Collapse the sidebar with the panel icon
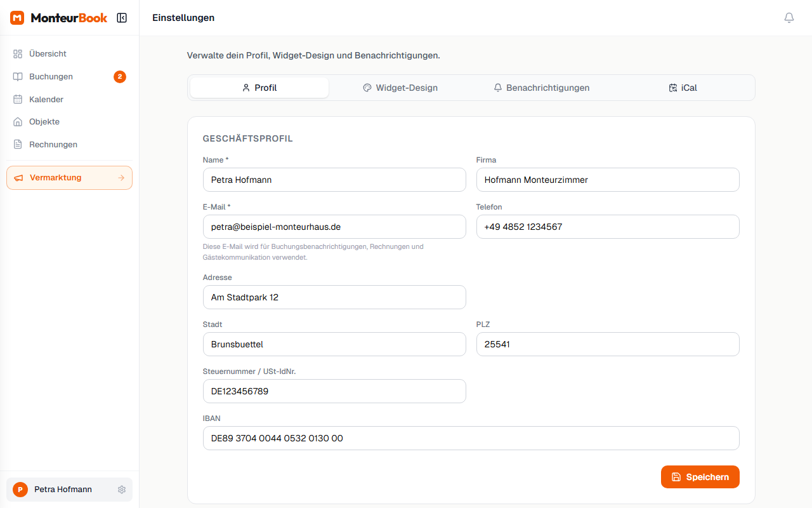Viewport: 812px width, 508px height. click(x=122, y=18)
